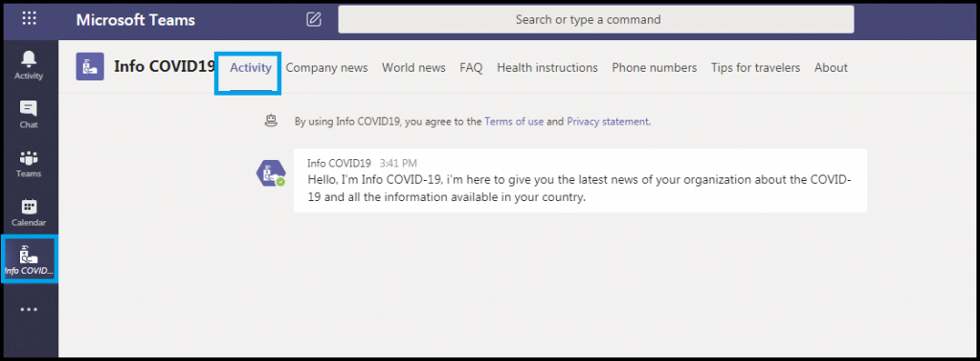Screen dimensions: 980x361
Task: Click the Info COVID19 bot avatar
Action: coord(271,173)
